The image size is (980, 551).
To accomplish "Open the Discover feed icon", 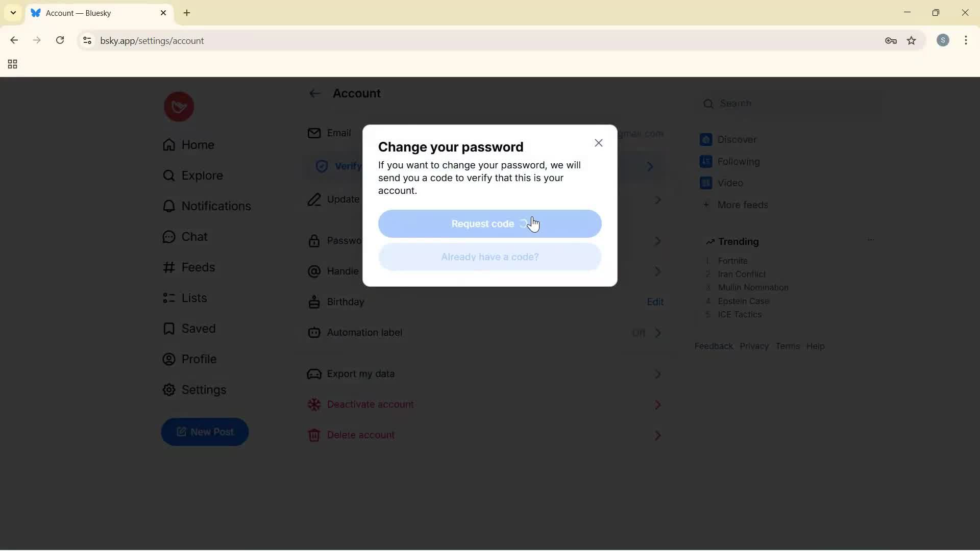I will pyautogui.click(x=706, y=139).
